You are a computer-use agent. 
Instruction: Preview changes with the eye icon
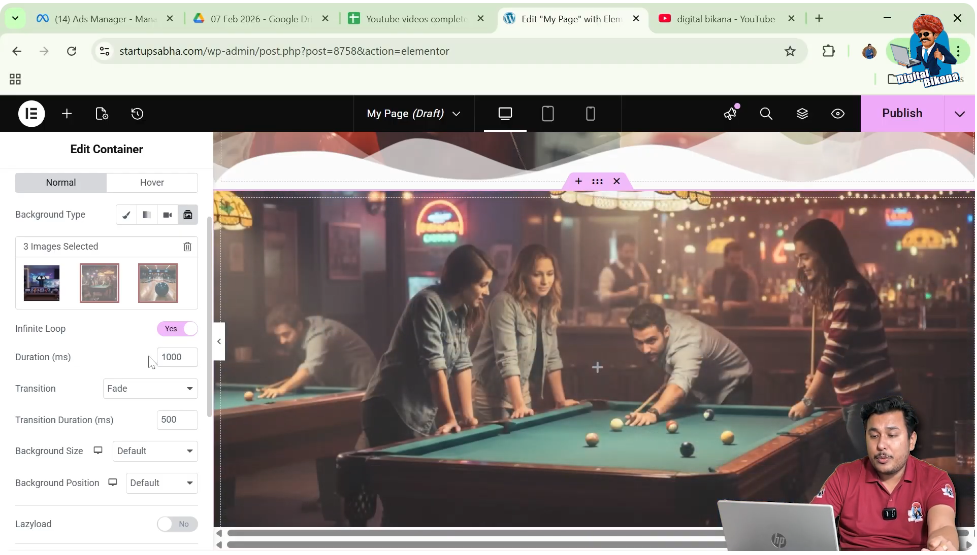click(838, 114)
